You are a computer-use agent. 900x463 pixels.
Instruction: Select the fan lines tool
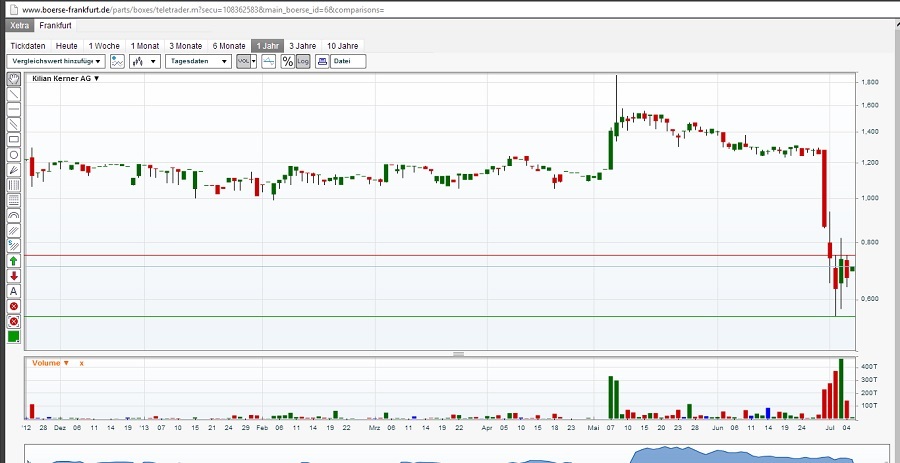(x=14, y=170)
